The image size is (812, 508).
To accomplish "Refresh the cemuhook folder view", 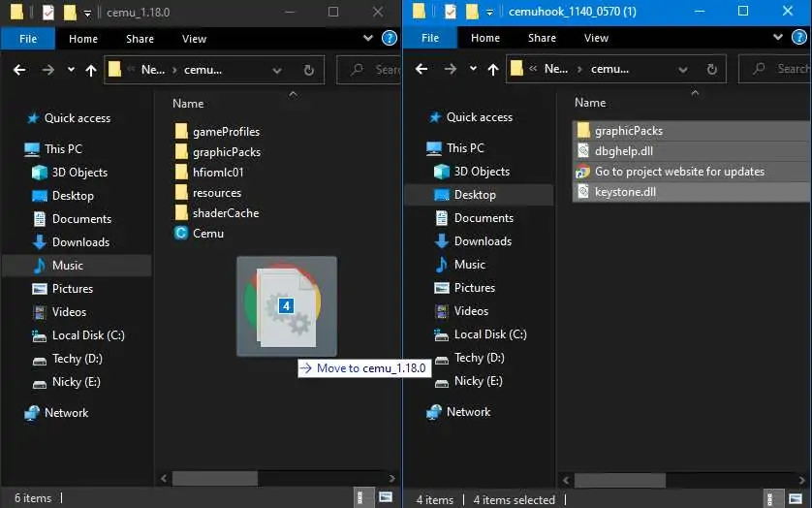I will coord(711,69).
